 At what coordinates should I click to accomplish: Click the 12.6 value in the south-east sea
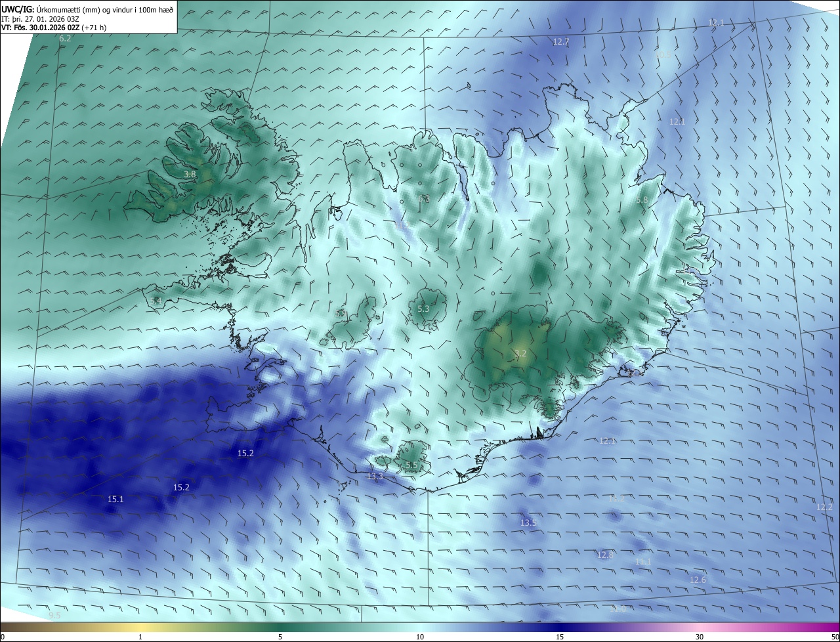[x=698, y=580]
